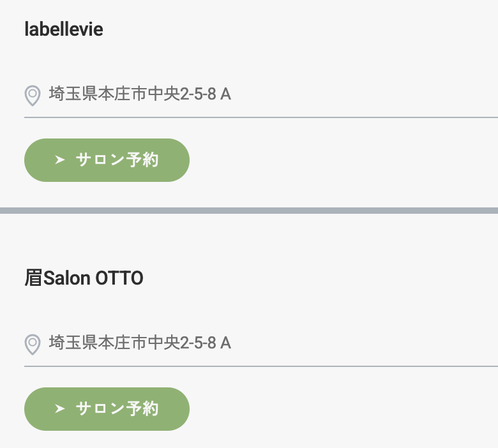Click the 眉 character in the OTTO salon title
This screenshot has height=448, width=498.
click(33, 278)
